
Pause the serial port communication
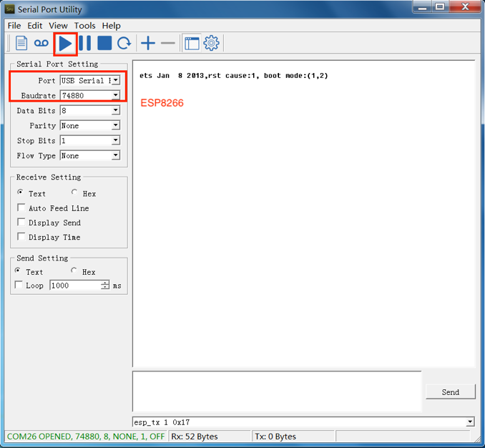pos(85,44)
